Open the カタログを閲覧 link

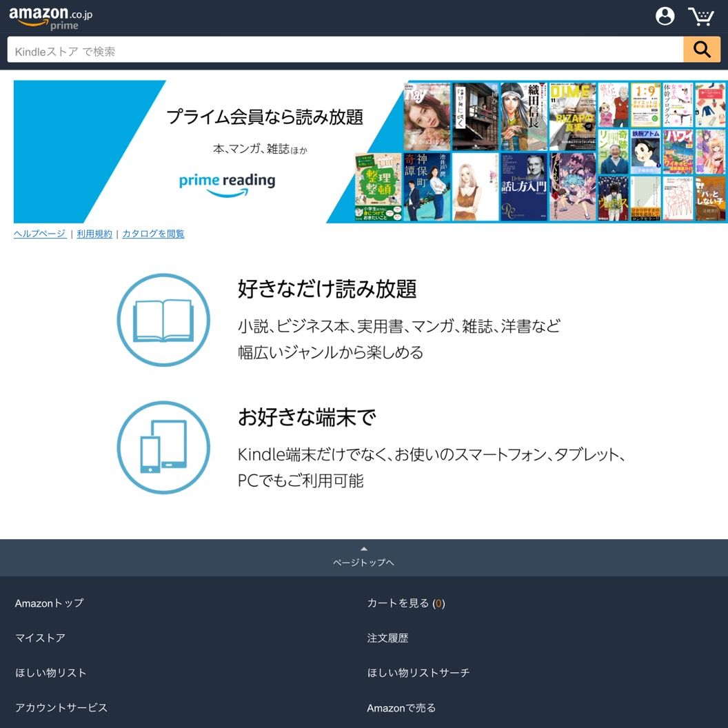coord(153,234)
